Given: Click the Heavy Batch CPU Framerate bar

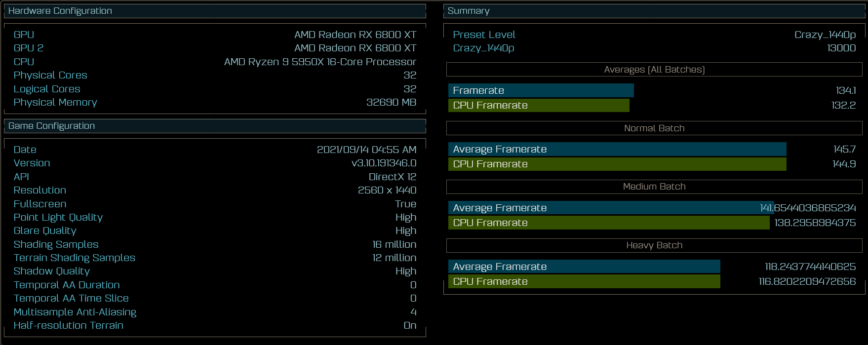Looking at the screenshot, I should [x=584, y=281].
